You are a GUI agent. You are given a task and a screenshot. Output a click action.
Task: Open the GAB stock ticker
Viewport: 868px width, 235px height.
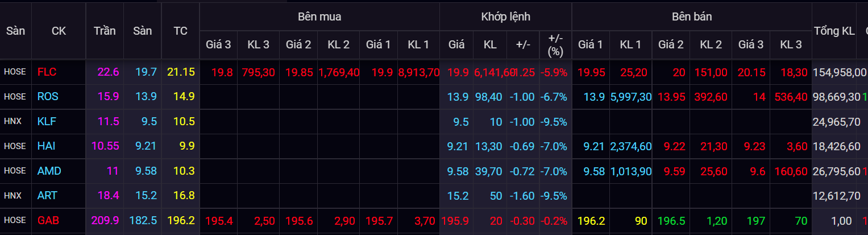[x=48, y=220]
